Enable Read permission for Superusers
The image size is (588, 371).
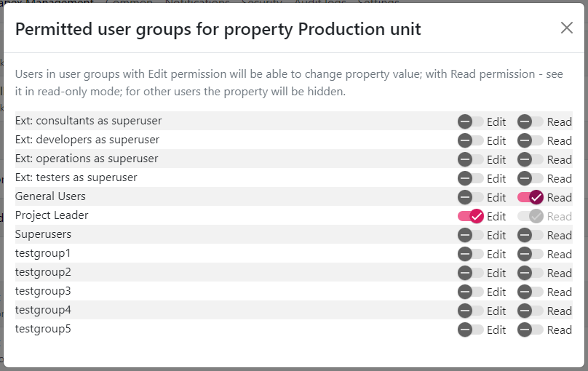[531, 235]
